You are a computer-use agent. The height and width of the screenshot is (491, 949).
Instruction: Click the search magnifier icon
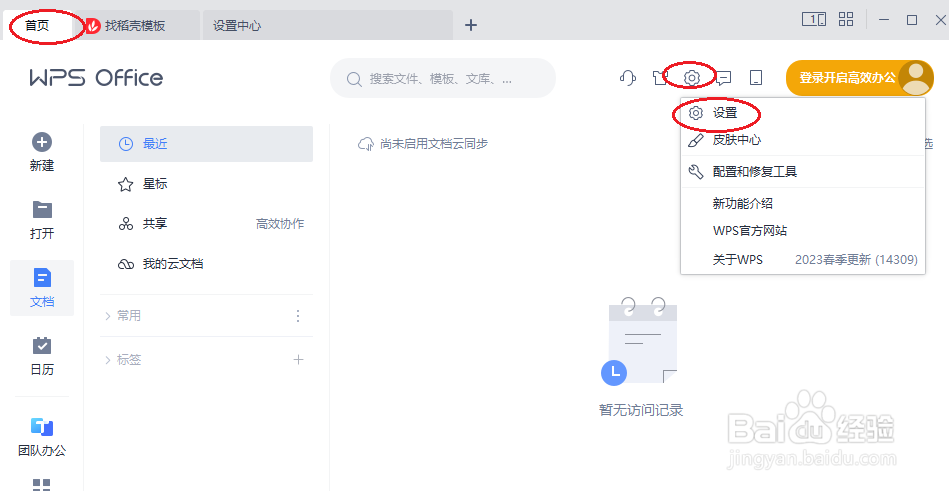tap(353, 79)
